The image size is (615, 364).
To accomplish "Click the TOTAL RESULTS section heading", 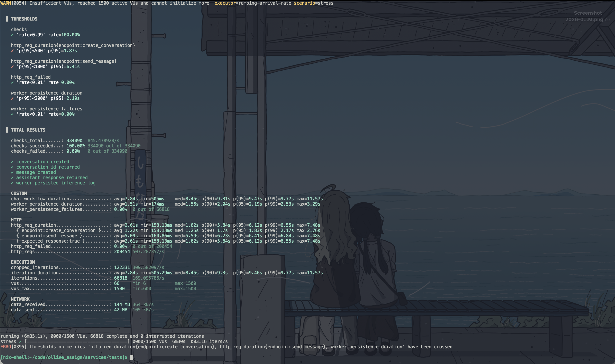I will click(28, 130).
